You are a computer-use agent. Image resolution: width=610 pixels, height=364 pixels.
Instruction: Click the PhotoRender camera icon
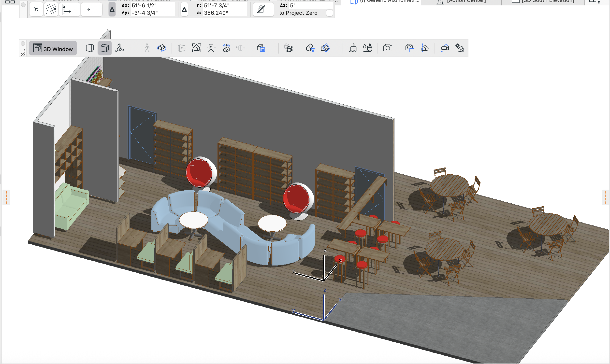[388, 48]
